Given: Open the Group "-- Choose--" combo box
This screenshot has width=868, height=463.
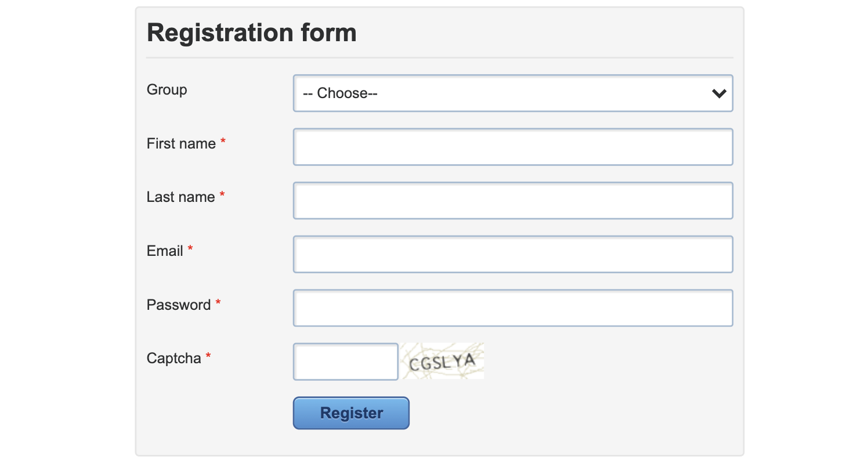Looking at the screenshot, I should tap(513, 93).
